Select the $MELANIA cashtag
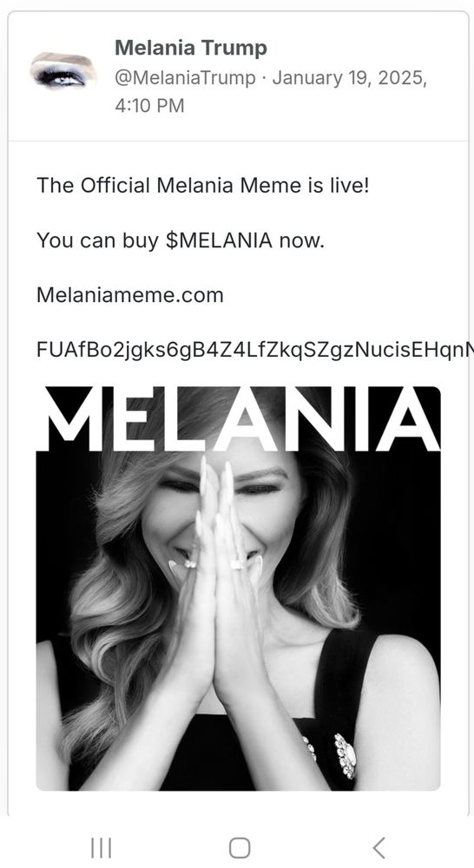 220,240
